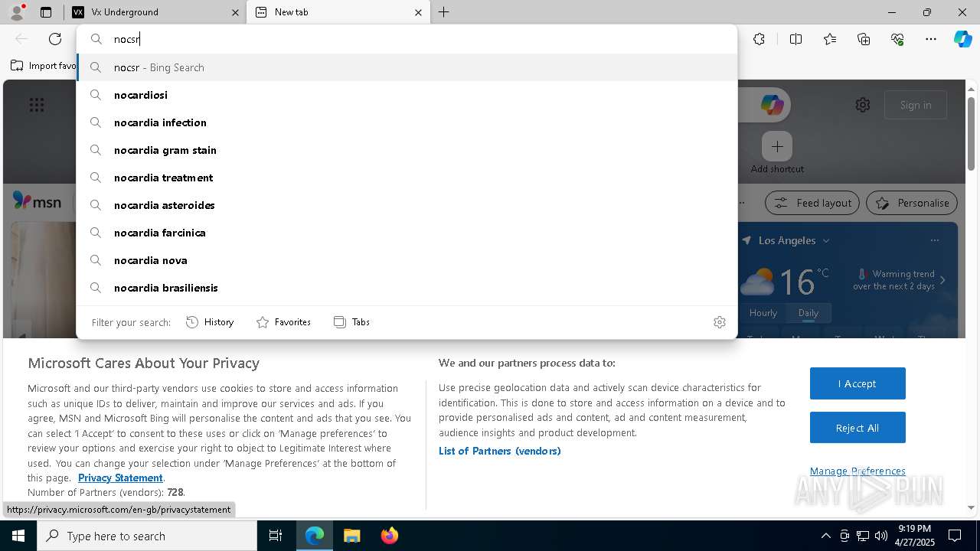Open the apps grid launcher icon
Viewport: 980px width, 551px height.
pyautogui.click(x=37, y=105)
